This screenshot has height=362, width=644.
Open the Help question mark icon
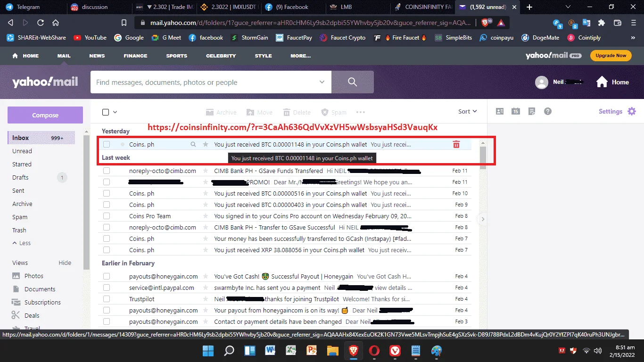pyautogui.click(x=547, y=111)
